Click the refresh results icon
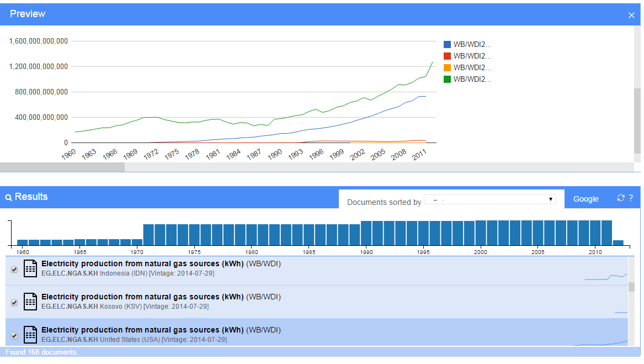 click(621, 198)
